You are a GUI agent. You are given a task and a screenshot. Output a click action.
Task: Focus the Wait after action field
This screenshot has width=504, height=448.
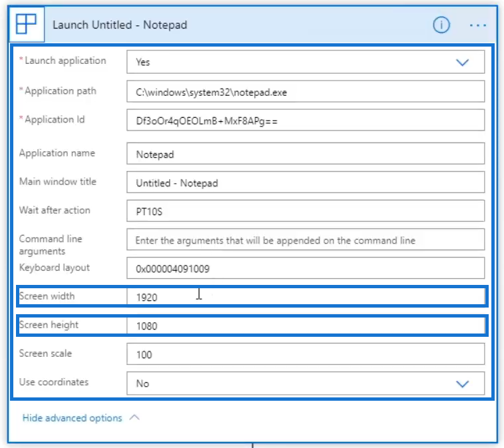coord(306,211)
